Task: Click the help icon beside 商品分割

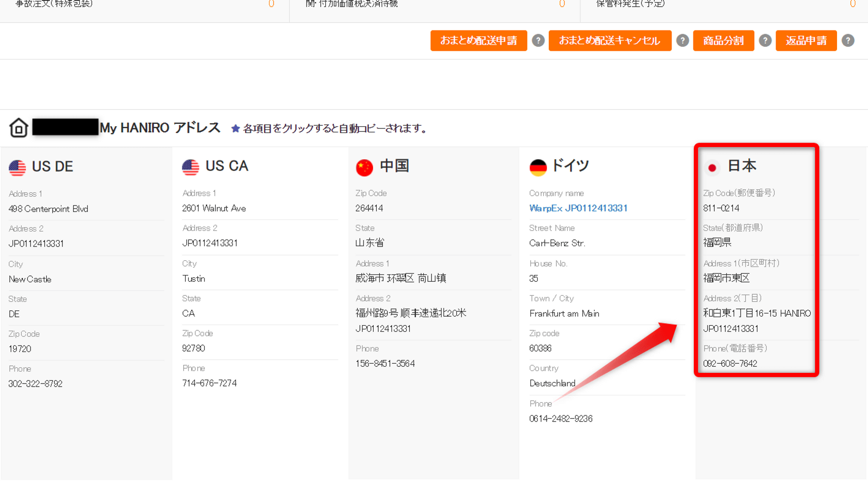Action: pyautogui.click(x=765, y=41)
